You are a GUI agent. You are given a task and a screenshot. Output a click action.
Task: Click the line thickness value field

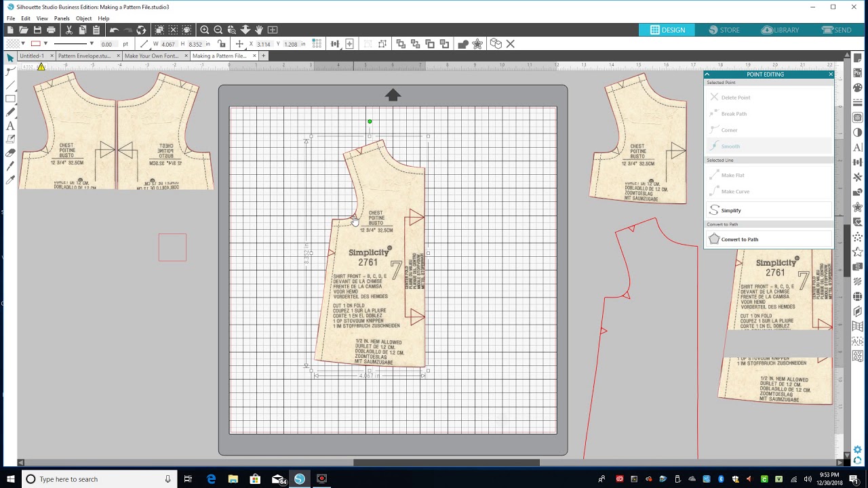(108, 44)
